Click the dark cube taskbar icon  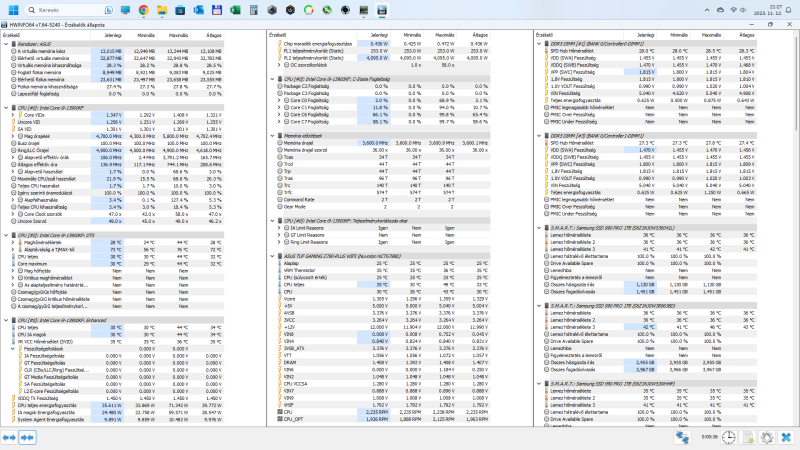pos(272,10)
